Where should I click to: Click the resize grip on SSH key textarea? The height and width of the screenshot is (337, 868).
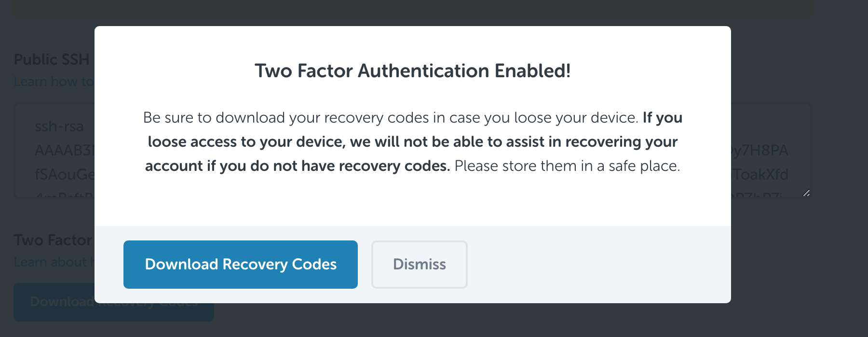tap(806, 193)
